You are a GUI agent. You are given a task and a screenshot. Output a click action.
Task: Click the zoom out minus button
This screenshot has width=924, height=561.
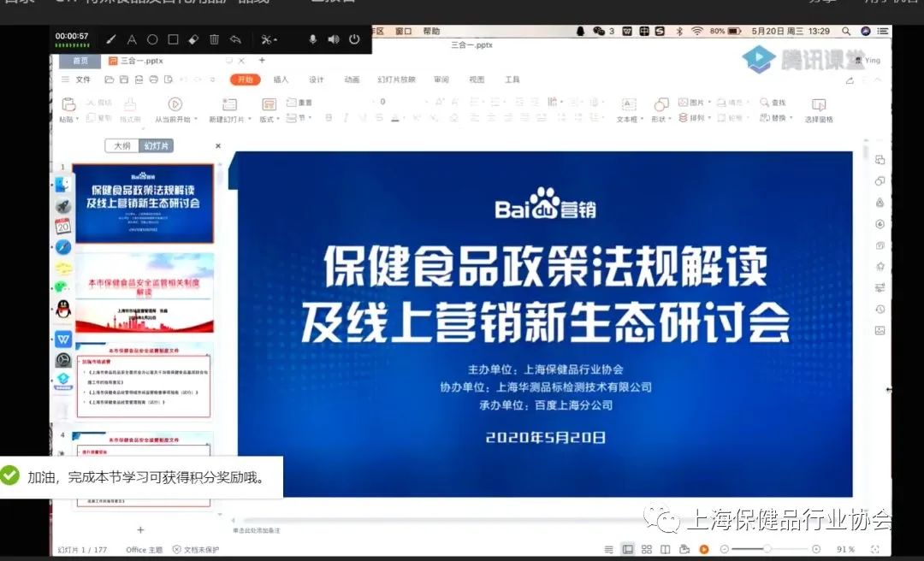725,550
